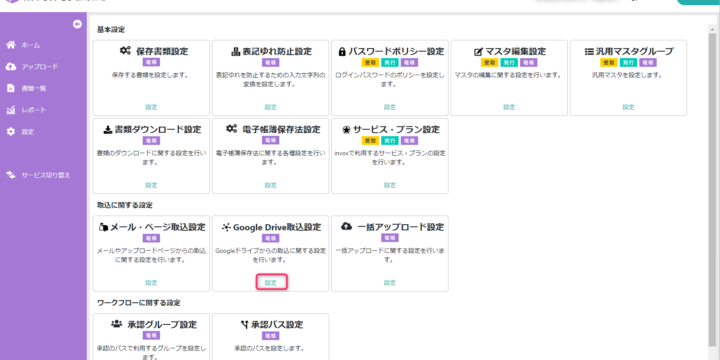720x360 pixels.
Task: Open ホーム in the sidebar menu
Action: tap(31, 45)
